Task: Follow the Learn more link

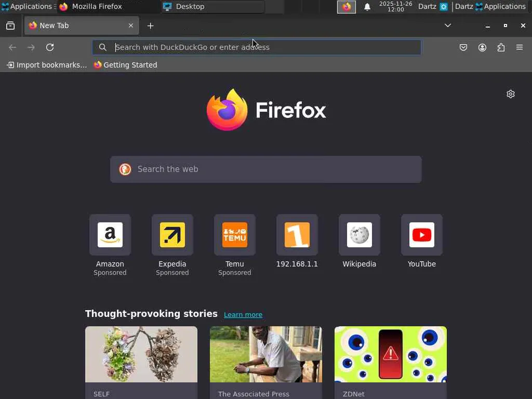Action: point(243,314)
